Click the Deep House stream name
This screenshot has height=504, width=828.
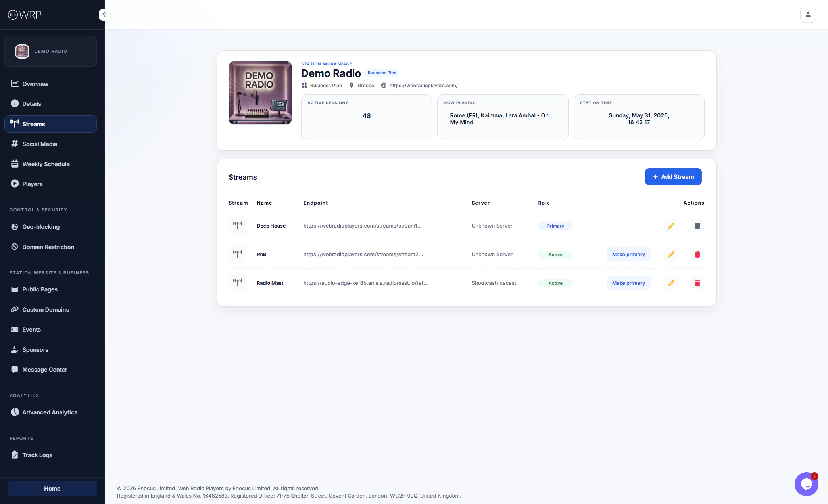[x=271, y=226]
